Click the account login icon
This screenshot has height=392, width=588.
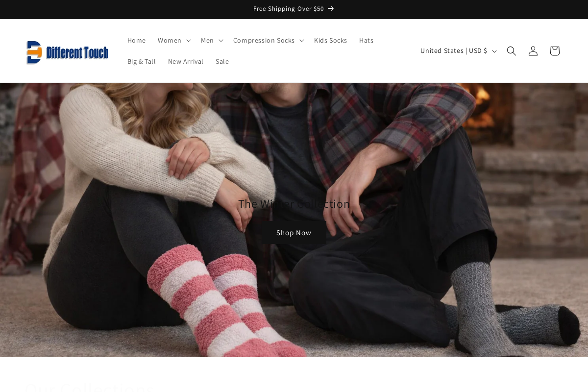tap(533, 50)
